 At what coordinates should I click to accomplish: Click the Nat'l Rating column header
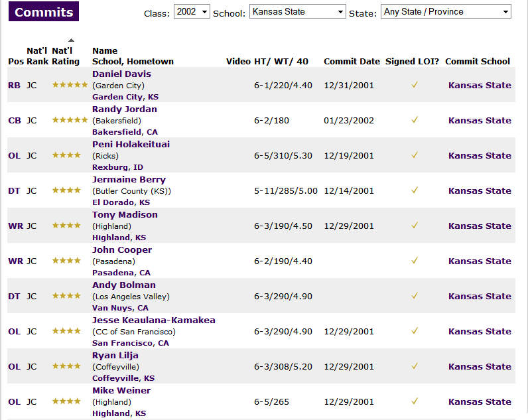(x=66, y=56)
